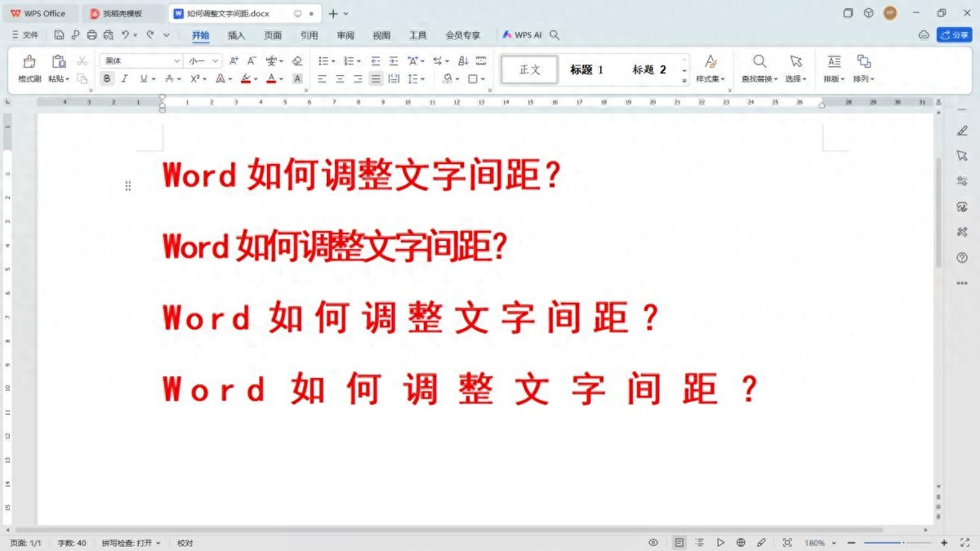Open the Review (审阅) ribbon tab
Viewport: 980px width, 551px height.
(x=345, y=35)
